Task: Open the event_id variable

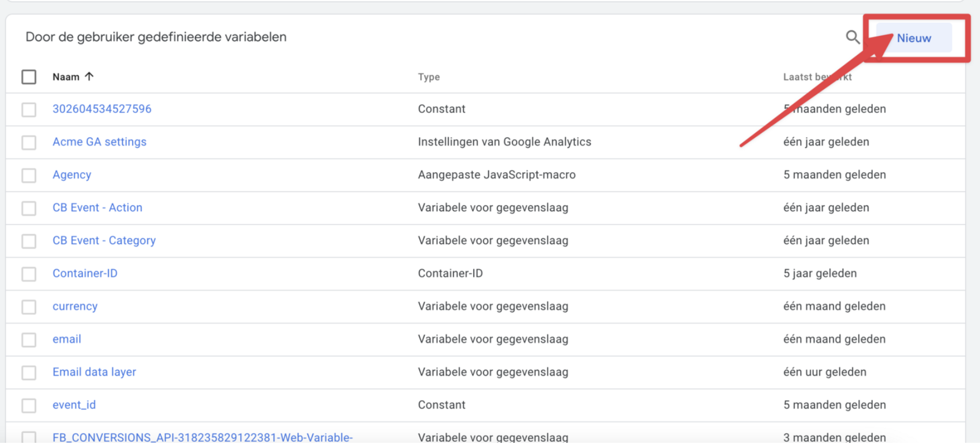Action: coord(74,405)
